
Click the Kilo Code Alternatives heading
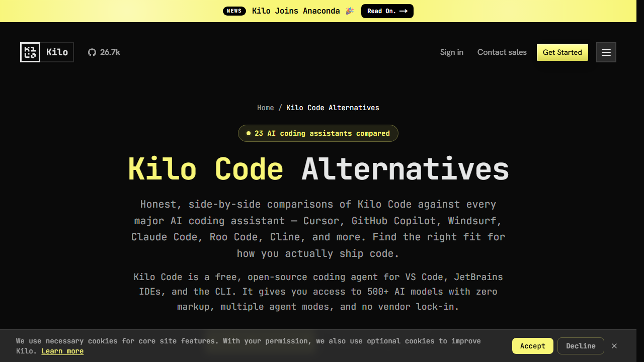[318, 169]
